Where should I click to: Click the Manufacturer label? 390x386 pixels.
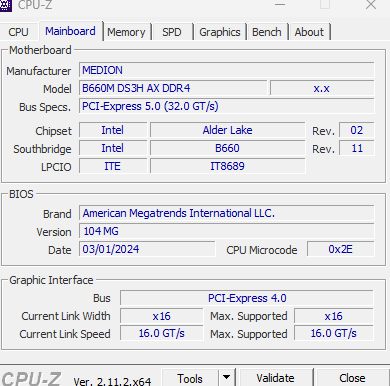pos(39,71)
